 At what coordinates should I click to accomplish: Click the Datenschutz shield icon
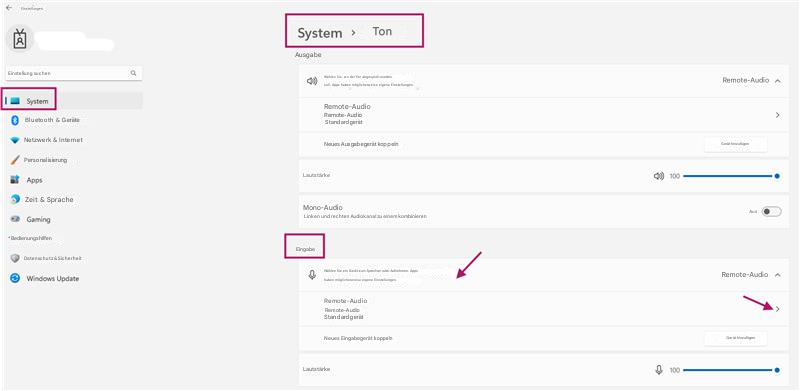click(x=15, y=258)
